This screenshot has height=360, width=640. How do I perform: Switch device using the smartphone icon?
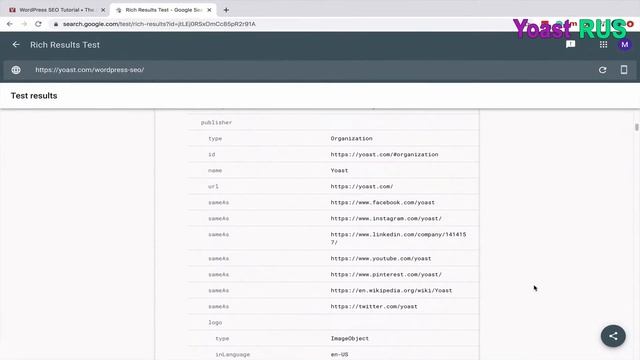click(x=624, y=69)
